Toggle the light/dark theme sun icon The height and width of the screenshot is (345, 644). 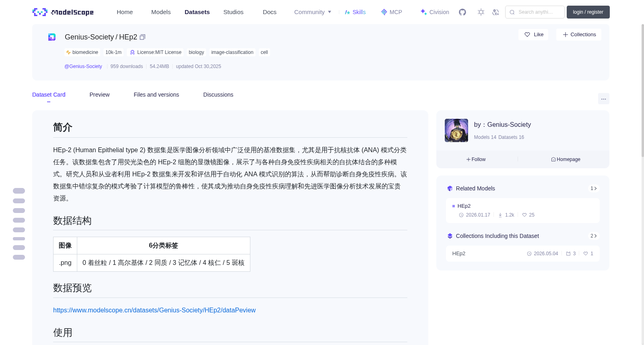point(481,12)
